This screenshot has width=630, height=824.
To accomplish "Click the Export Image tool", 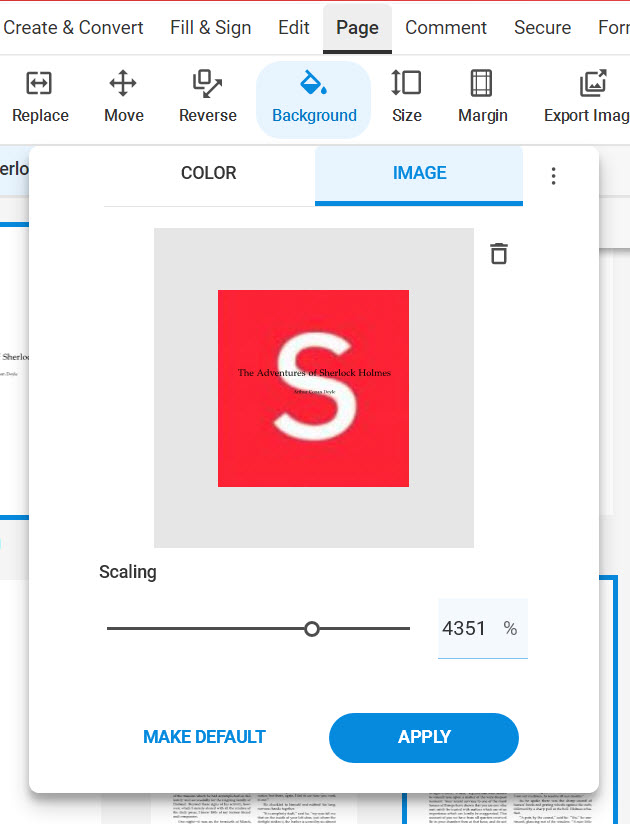I will click(x=586, y=98).
